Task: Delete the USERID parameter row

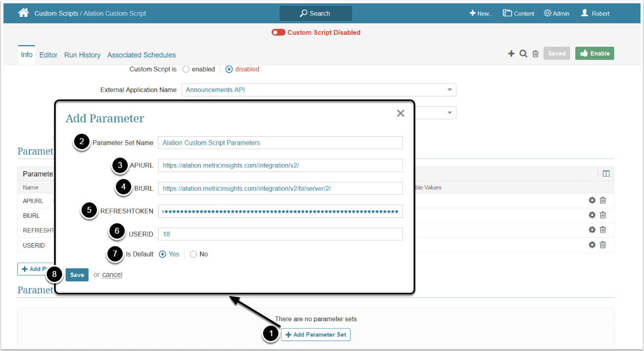Action: [x=603, y=245]
